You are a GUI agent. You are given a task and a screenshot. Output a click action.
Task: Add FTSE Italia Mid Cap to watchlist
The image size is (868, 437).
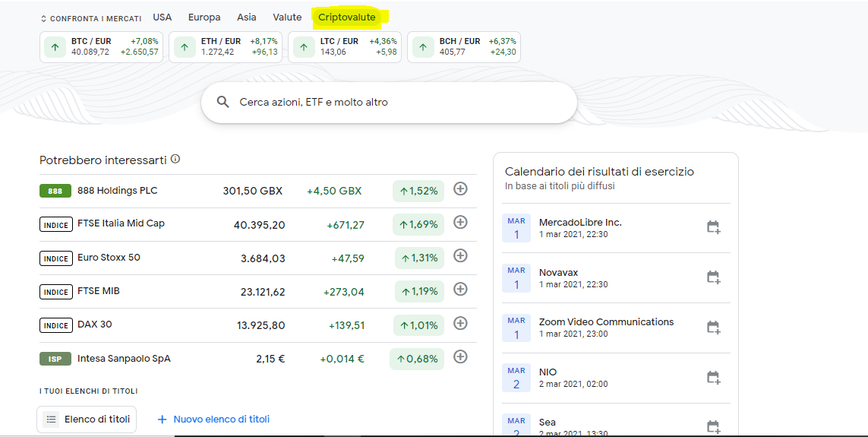pos(460,222)
